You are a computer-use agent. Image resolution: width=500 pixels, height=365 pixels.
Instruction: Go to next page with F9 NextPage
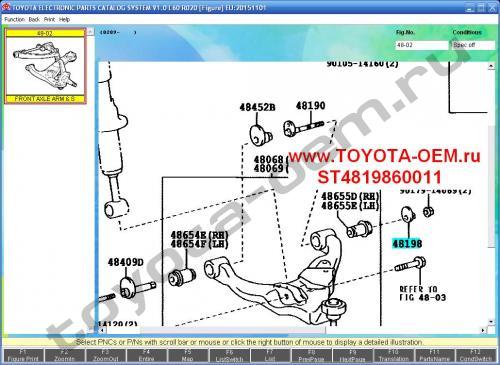coord(352,355)
